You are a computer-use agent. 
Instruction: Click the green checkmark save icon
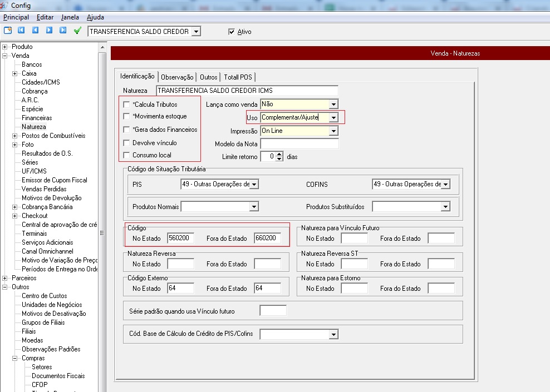[77, 31]
